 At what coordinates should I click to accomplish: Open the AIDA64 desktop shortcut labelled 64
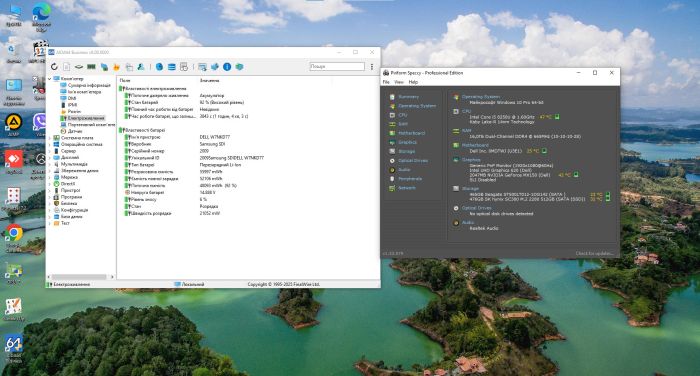click(14, 349)
